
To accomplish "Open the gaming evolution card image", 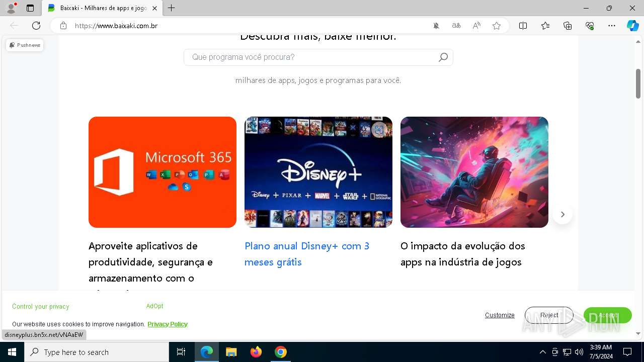I will (x=474, y=172).
